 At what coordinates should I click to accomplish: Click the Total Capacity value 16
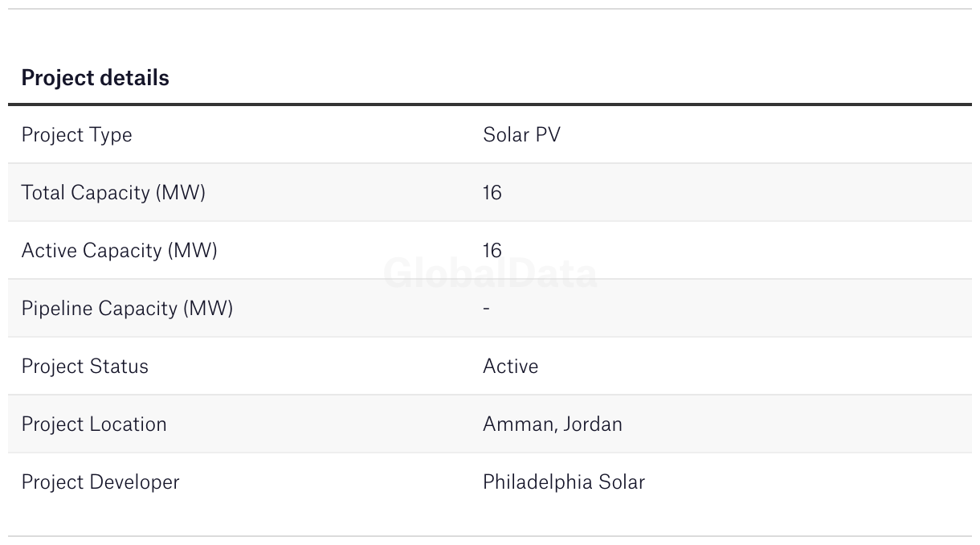coord(492,193)
